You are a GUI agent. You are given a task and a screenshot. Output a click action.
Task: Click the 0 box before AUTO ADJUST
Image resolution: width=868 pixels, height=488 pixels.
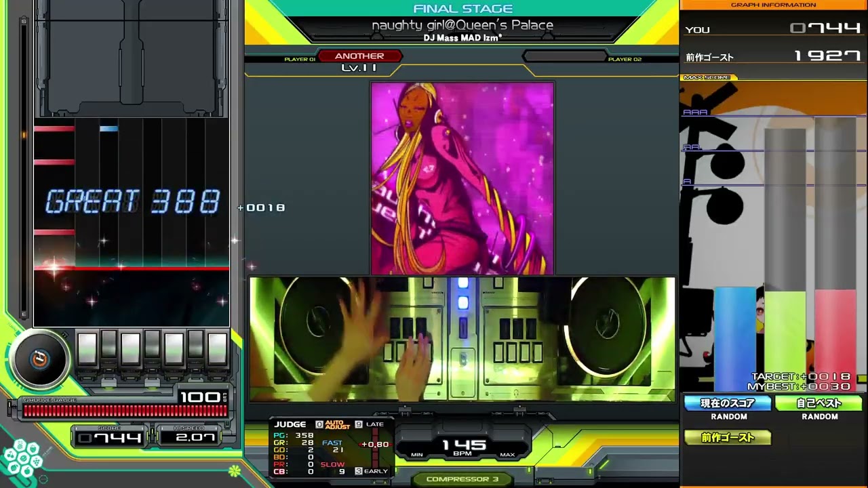(319, 424)
